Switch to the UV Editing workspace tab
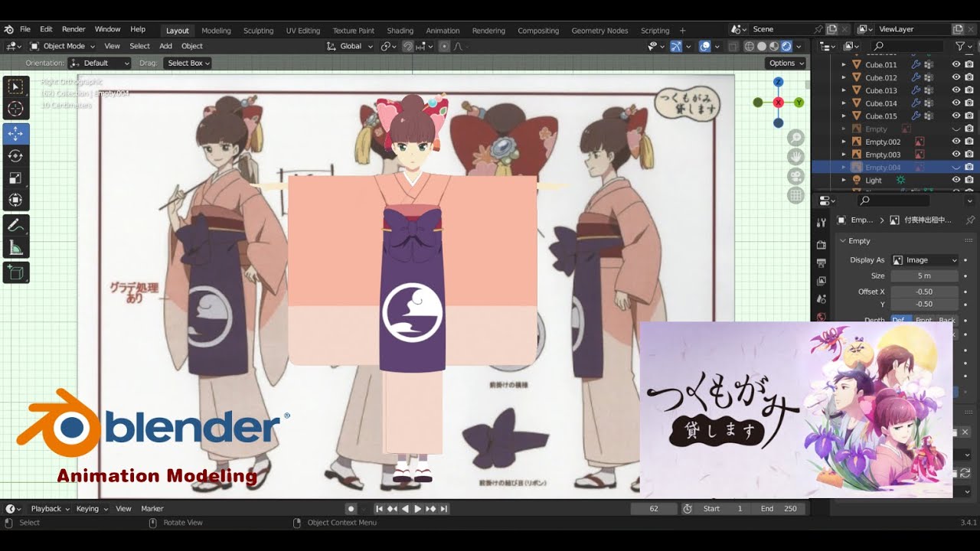 pyautogui.click(x=303, y=31)
